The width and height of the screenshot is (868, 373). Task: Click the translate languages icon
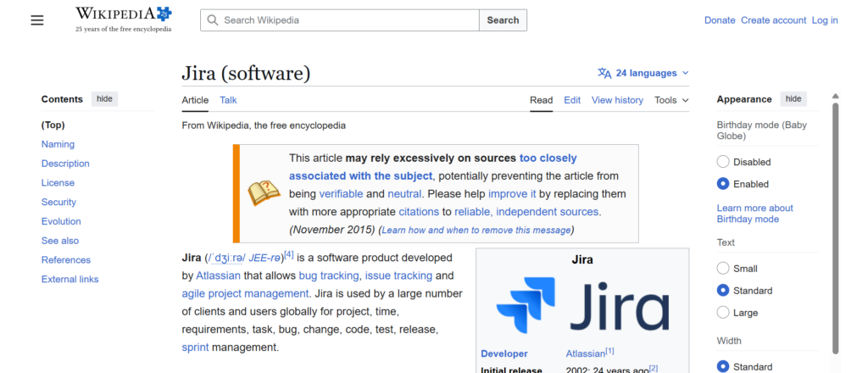point(604,73)
